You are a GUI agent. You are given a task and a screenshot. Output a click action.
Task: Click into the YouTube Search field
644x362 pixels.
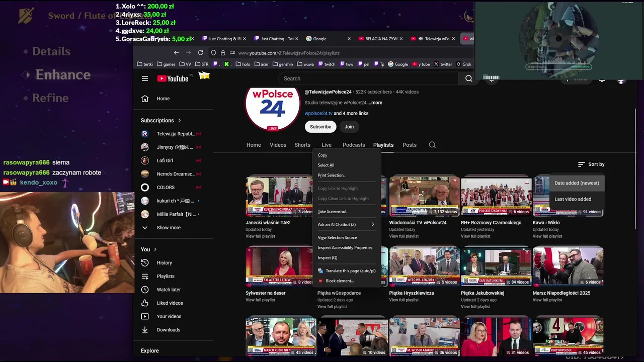tap(370, 78)
